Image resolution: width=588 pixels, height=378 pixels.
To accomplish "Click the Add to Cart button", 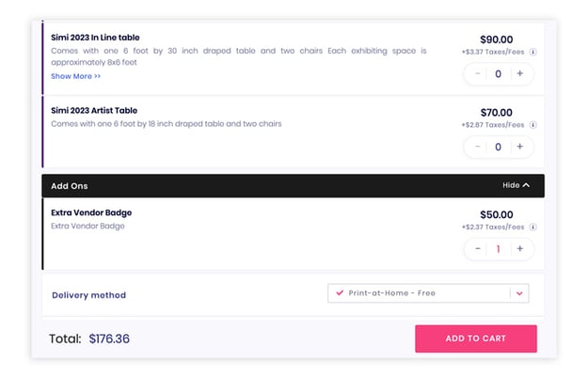I will point(476,339).
